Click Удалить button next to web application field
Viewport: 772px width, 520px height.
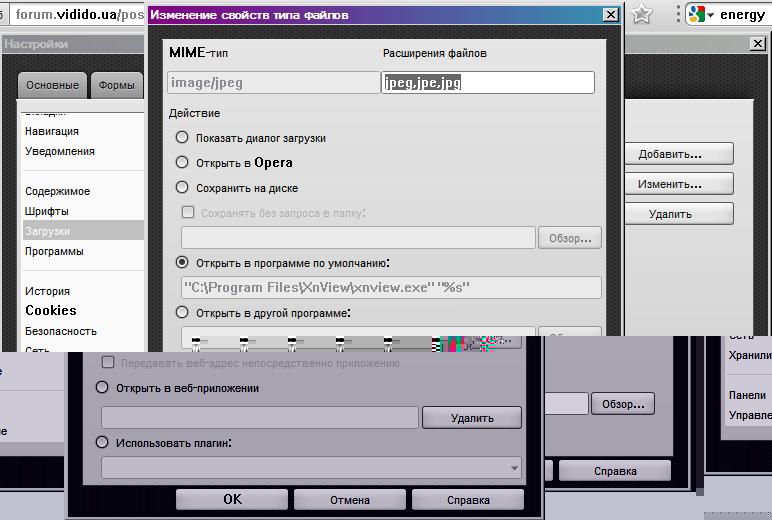pyautogui.click(x=472, y=418)
